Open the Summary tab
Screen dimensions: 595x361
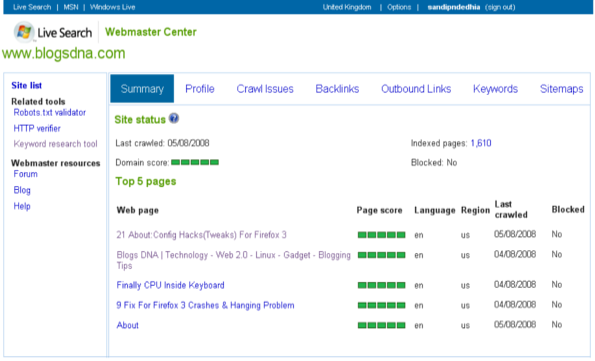tap(142, 89)
